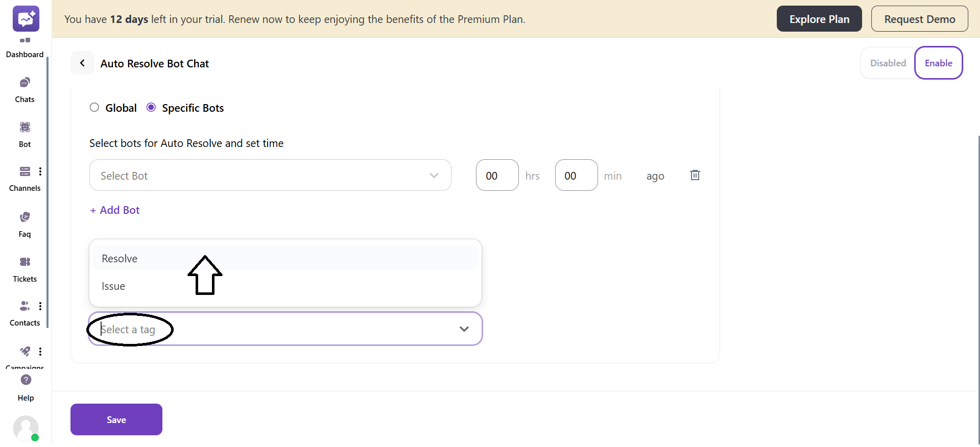
Task: Delete the bot row with trash icon
Action: (x=695, y=175)
